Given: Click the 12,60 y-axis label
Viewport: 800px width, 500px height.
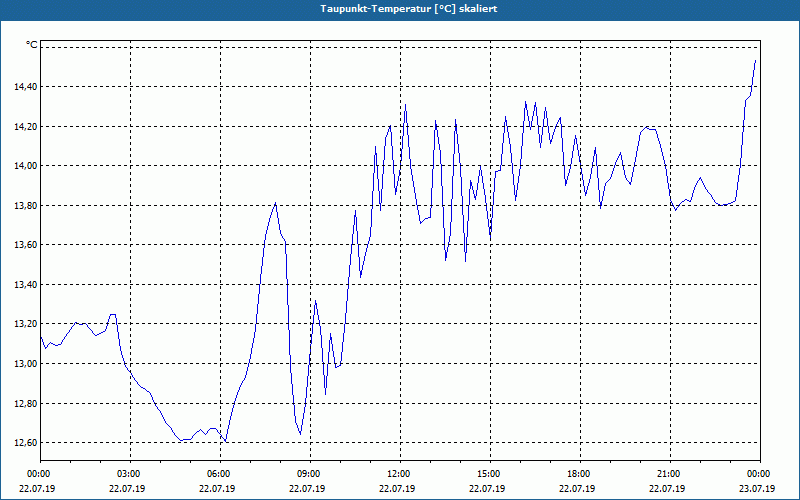Looking at the screenshot, I should (26, 443).
